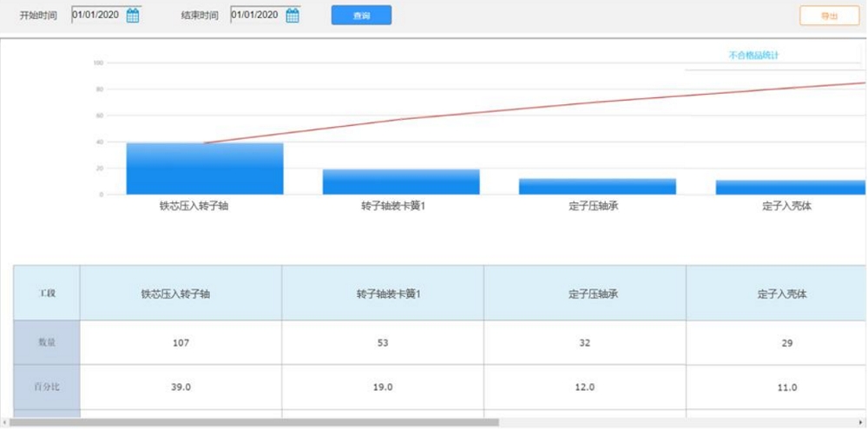Image resolution: width=868 pixels, height=430 pixels.
Task: Select the 铁芯压入转子轴 table column header
Action: click(x=181, y=294)
